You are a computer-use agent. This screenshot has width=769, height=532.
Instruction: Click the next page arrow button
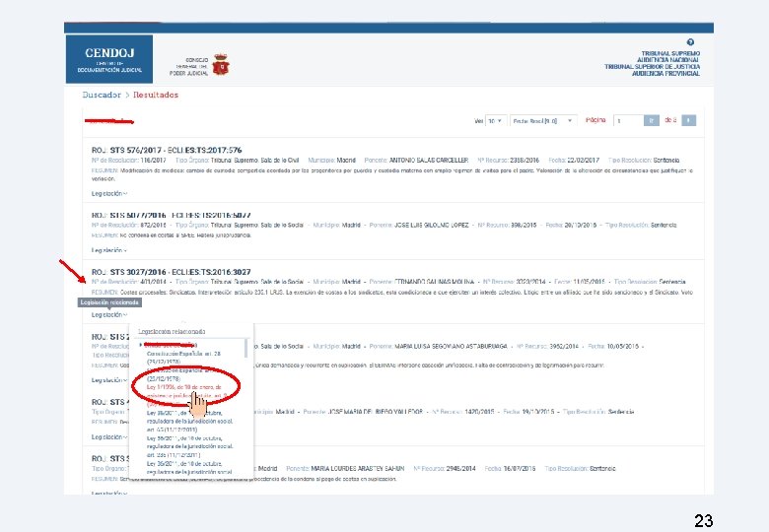(688, 120)
